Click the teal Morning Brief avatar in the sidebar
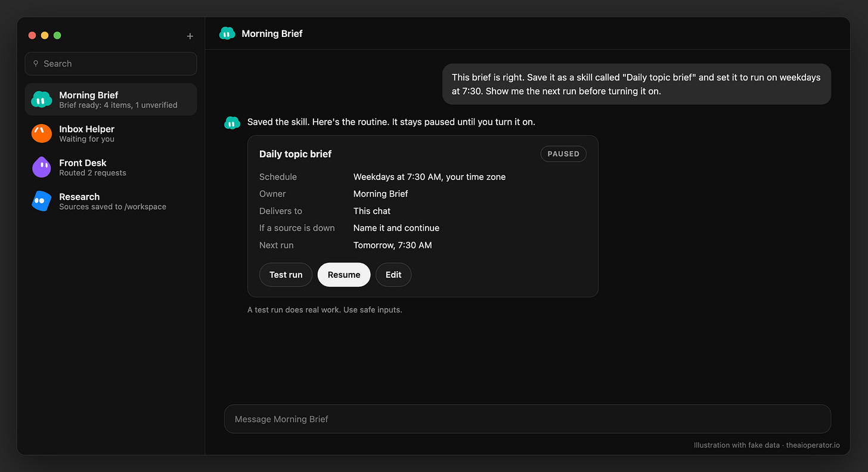This screenshot has height=472, width=868. click(42, 100)
